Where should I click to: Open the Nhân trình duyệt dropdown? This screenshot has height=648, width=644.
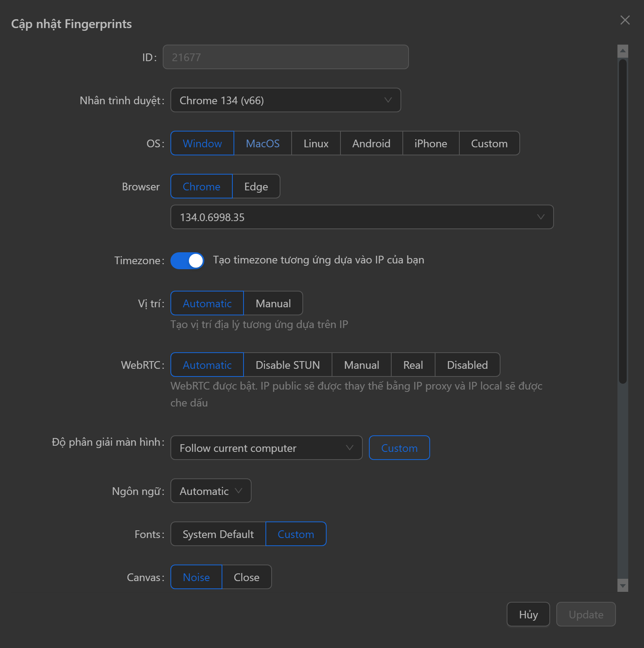click(x=285, y=100)
